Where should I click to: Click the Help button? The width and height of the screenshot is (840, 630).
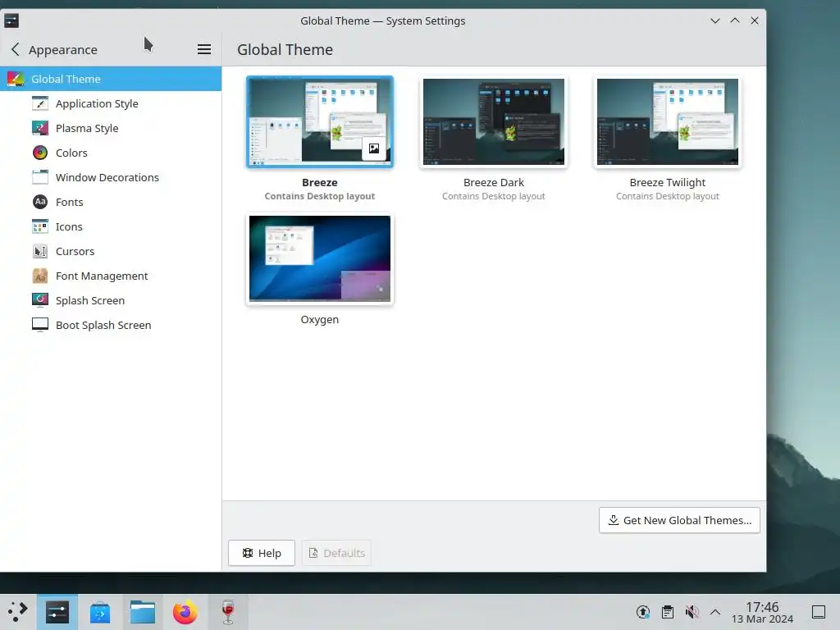pyautogui.click(x=262, y=553)
